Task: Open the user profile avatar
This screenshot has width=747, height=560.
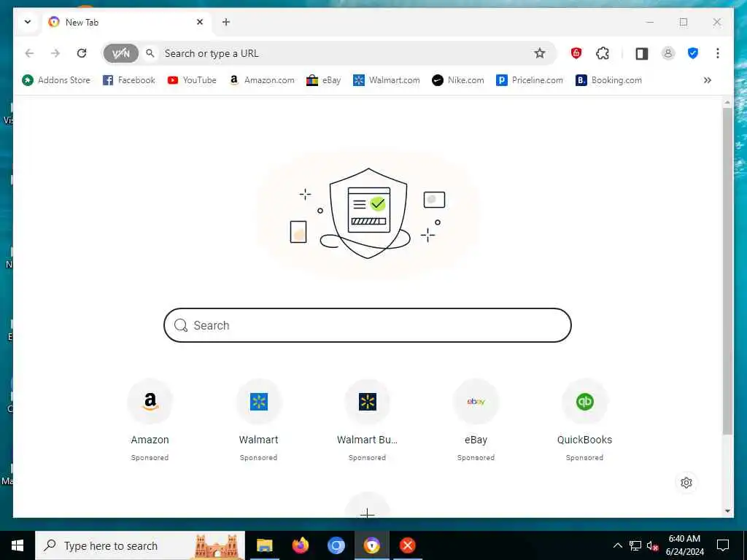Action: coord(668,53)
